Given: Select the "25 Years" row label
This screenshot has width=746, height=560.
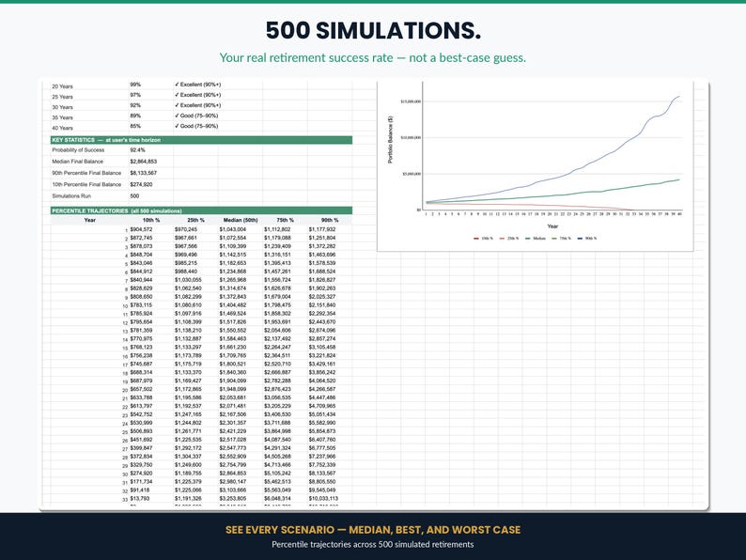Looking at the screenshot, I should tap(62, 97).
